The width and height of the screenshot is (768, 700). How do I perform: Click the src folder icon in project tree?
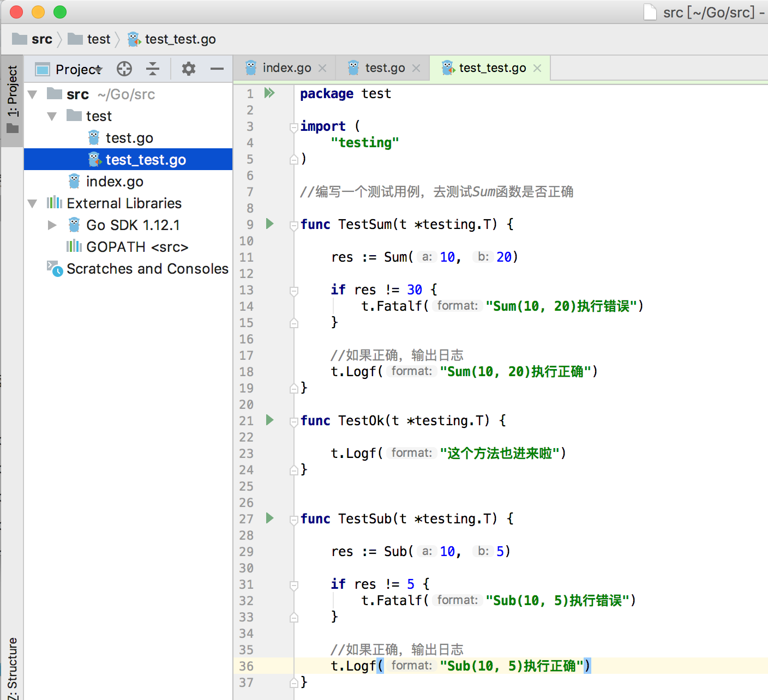click(55, 94)
